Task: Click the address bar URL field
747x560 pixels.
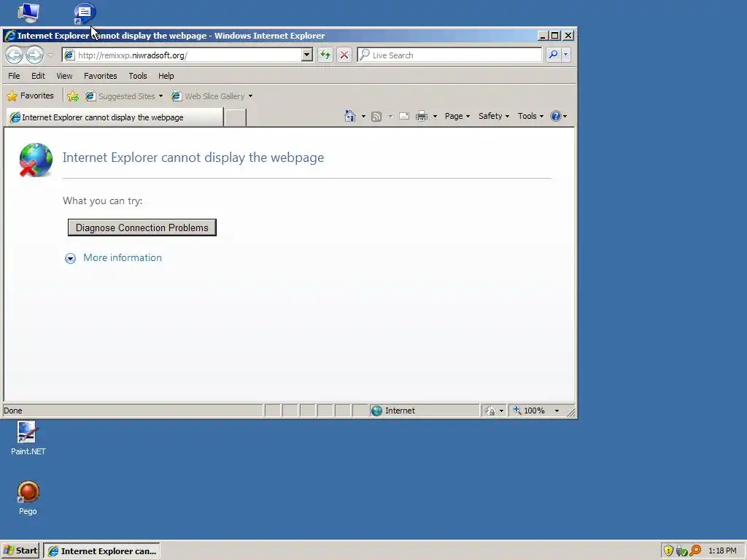Action: pos(183,55)
